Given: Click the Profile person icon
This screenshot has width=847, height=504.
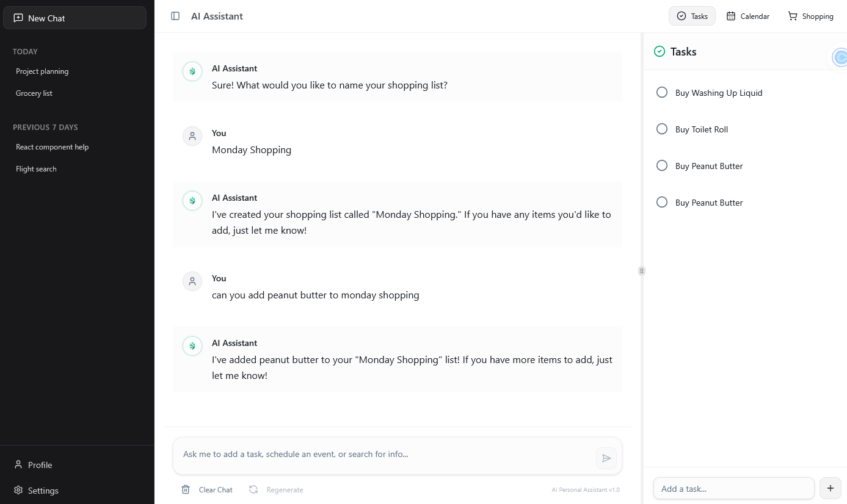Looking at the screenshot, I should pyautogui.click(x=18, y=465).
